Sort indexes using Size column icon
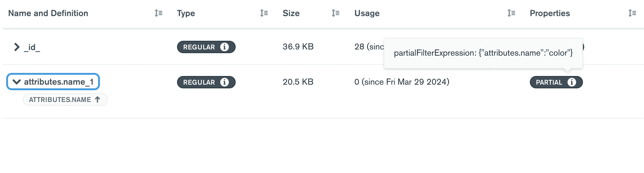Image resolution: width=644 pixels, height=173 pixels. coord(335,13)
